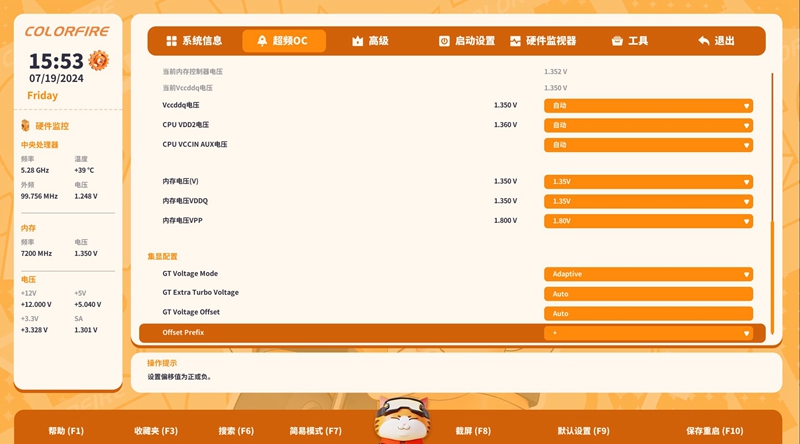This screenshot has width=800, height=444.
Task: Switch to the 高级 tab
Action: pos(370,41)
